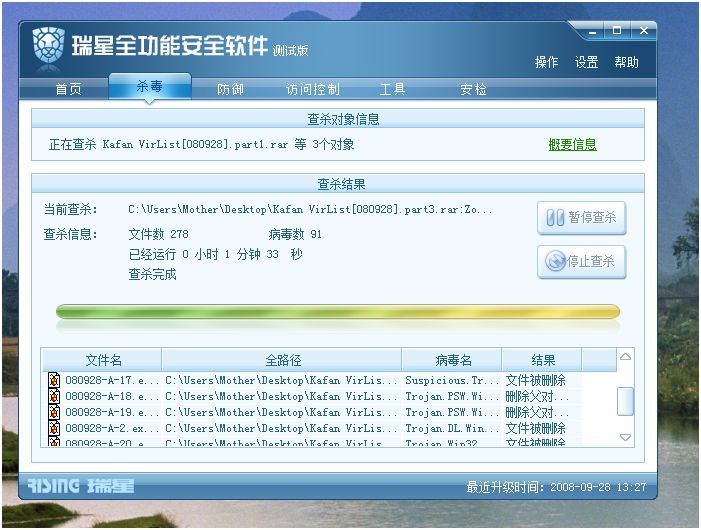
Task: Select file name 080928-A-18.e...
Action: coord(112,396)
